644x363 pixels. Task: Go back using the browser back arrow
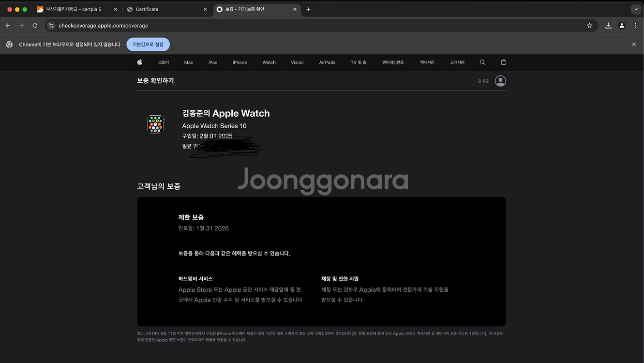pyautogui.click(x=8, y=26)
